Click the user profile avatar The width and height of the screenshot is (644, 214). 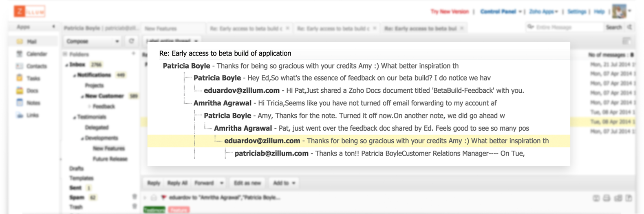619,11
